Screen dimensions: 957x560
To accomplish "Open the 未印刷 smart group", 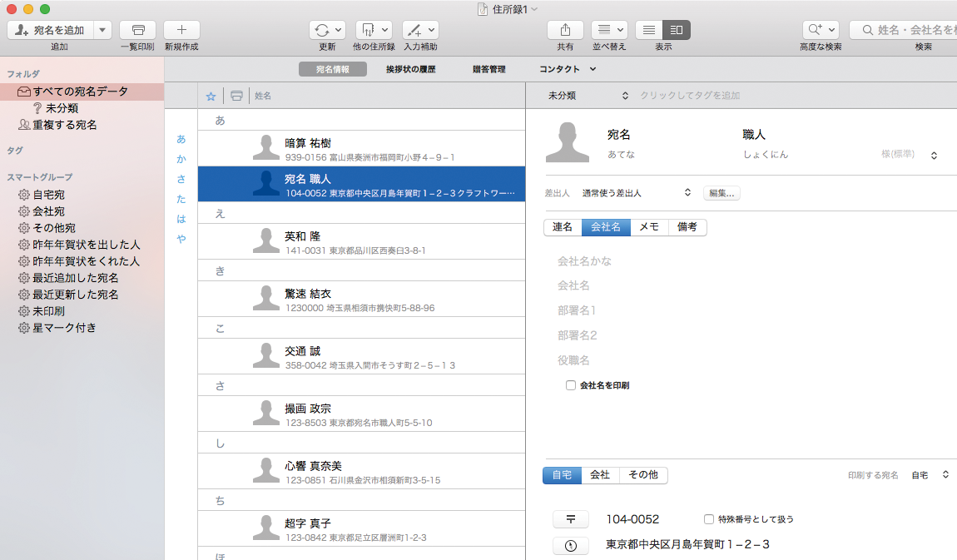I will (48, 311).
